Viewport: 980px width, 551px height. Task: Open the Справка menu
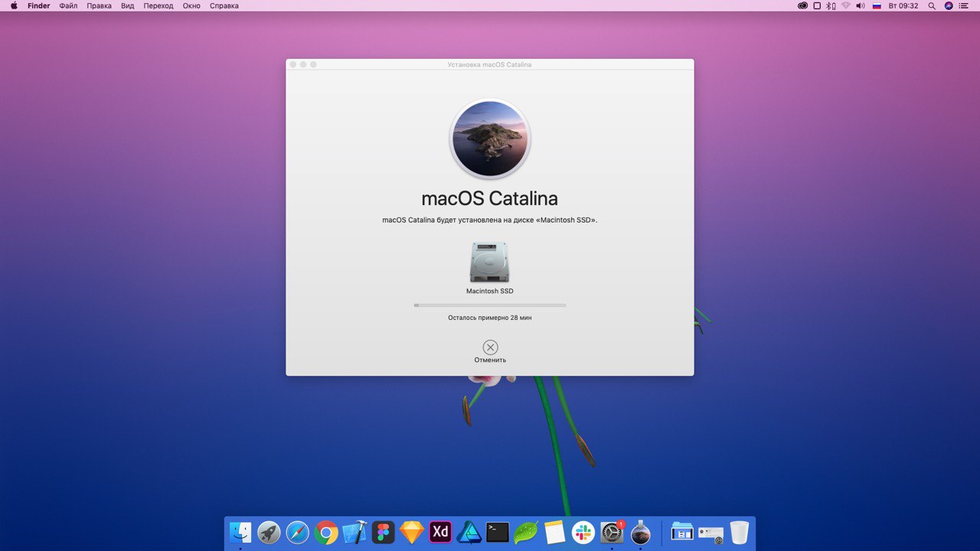click(x=224, y=5)
